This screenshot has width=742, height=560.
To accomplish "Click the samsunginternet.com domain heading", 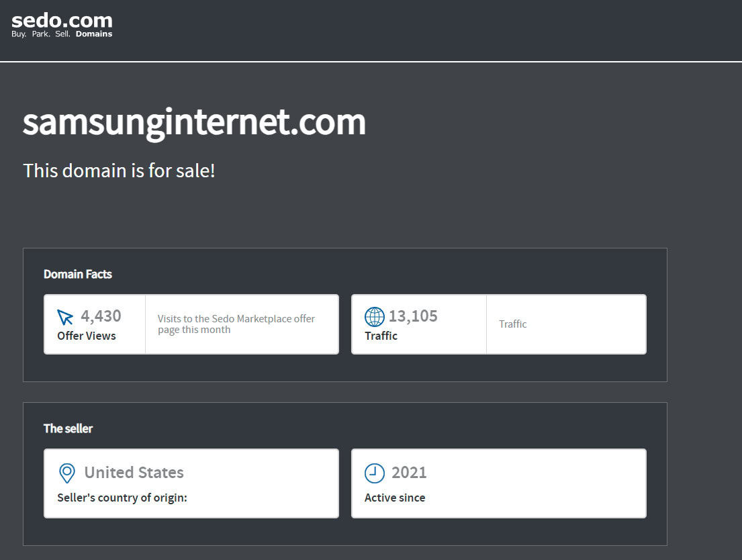I will [194, 122].
